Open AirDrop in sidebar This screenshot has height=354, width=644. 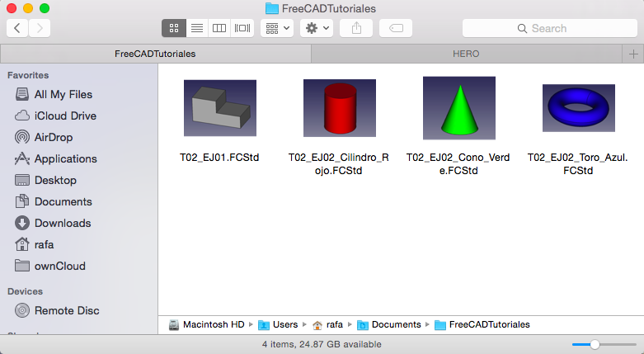[x=54, y=137]
